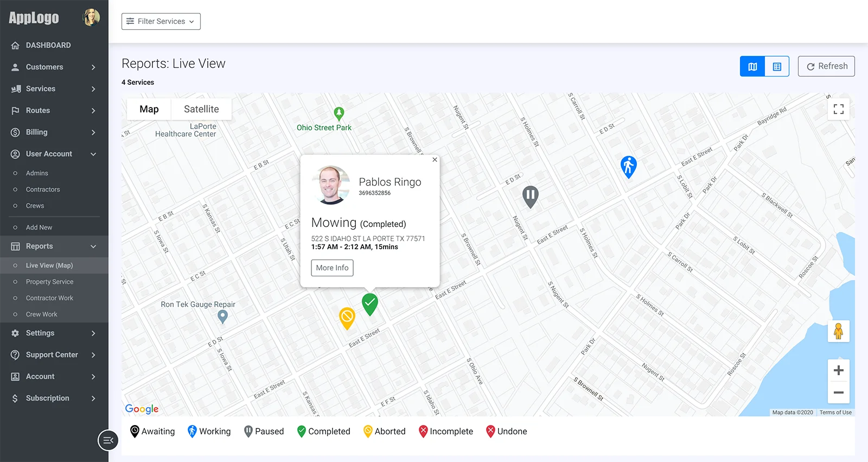
Task: Click the Customers person icon
Action: 15,67
